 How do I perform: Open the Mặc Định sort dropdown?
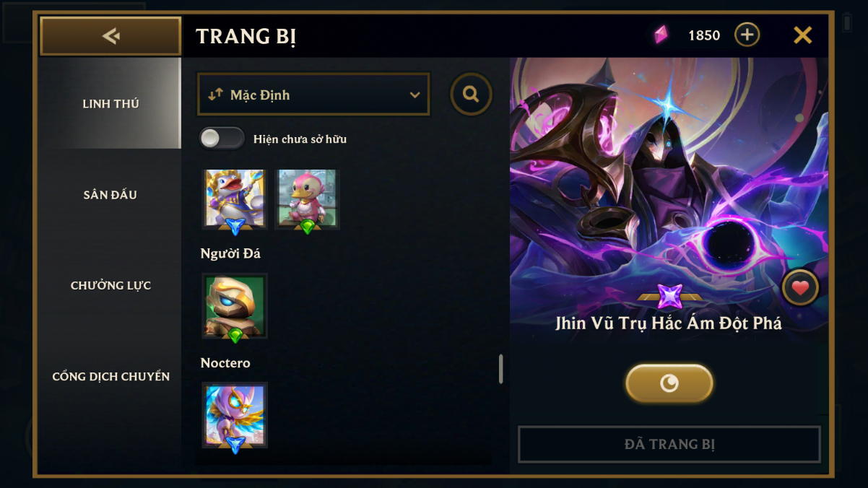pos(313,95)
